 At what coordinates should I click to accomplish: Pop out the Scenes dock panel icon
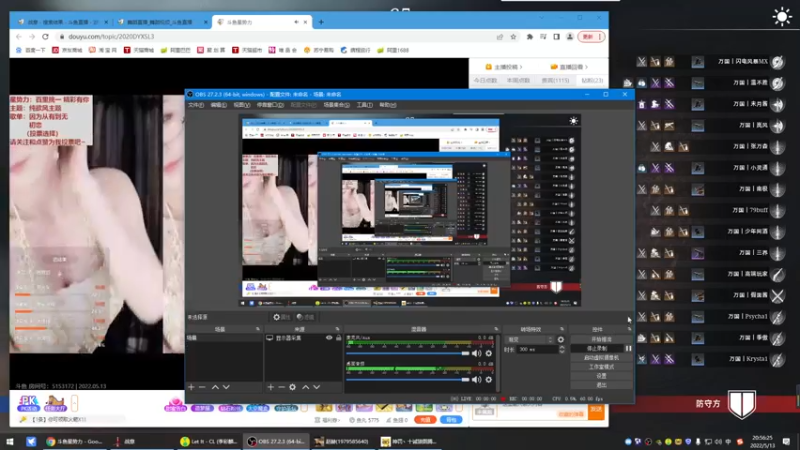click(x=258, y=329)
